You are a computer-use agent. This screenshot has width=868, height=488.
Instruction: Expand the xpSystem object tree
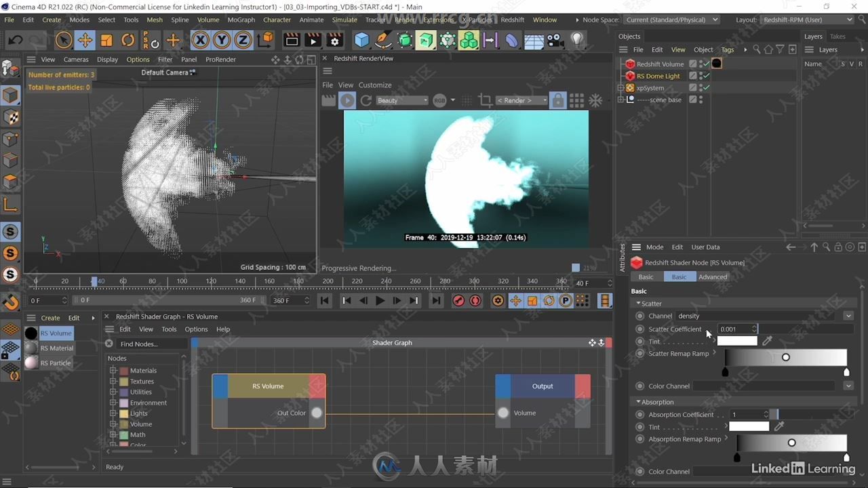click(x=620, y=88)
